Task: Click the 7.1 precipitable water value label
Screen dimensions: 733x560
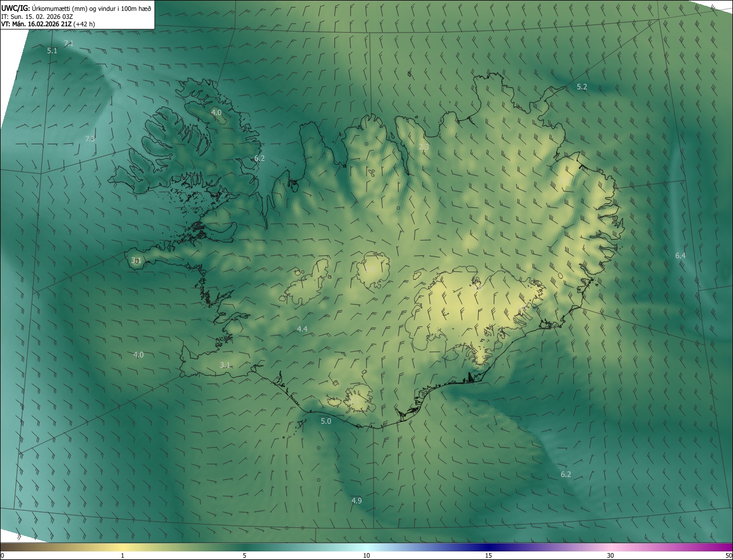Action: 69,44
